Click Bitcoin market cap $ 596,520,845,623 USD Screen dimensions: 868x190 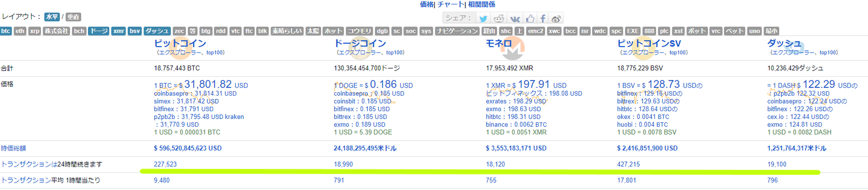click(x=188, y=148)
